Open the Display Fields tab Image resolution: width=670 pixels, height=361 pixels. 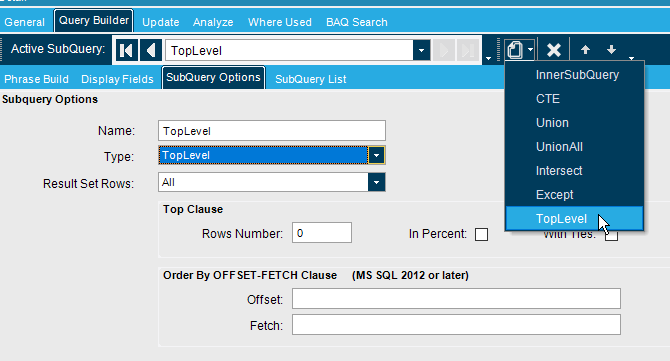pos(117,79)
